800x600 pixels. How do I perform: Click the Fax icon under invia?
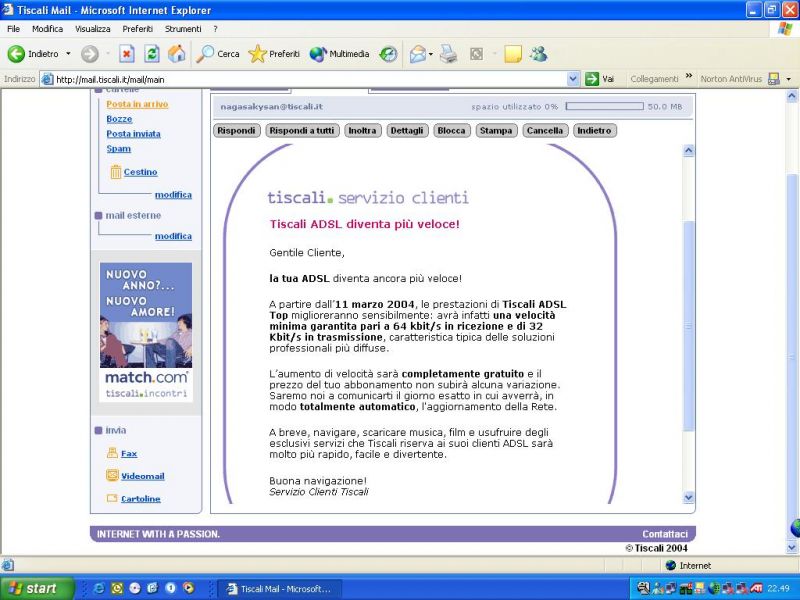click(112, 453)
